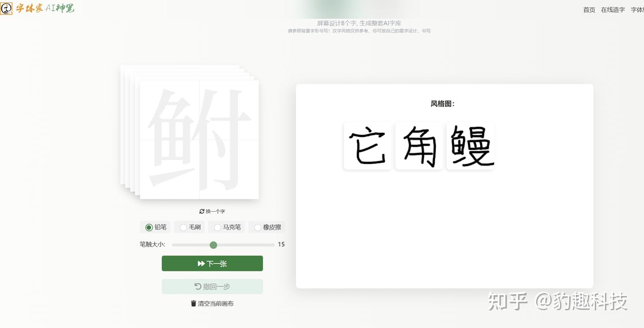Click the 鳗 style thumbnail
644x328 pixels.
click(x=470, y=146)
